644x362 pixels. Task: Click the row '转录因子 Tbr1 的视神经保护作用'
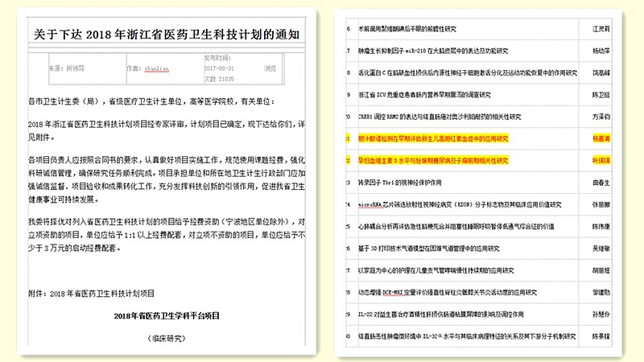pos(399,183)
